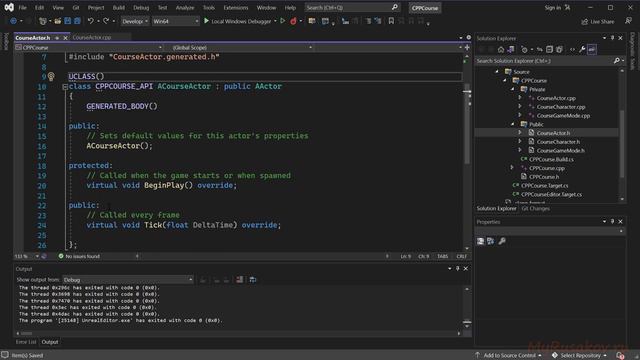Collapse the class block at line 10
Image resolution: width=640 pixels, height=360 pixels.
point(65,87)
